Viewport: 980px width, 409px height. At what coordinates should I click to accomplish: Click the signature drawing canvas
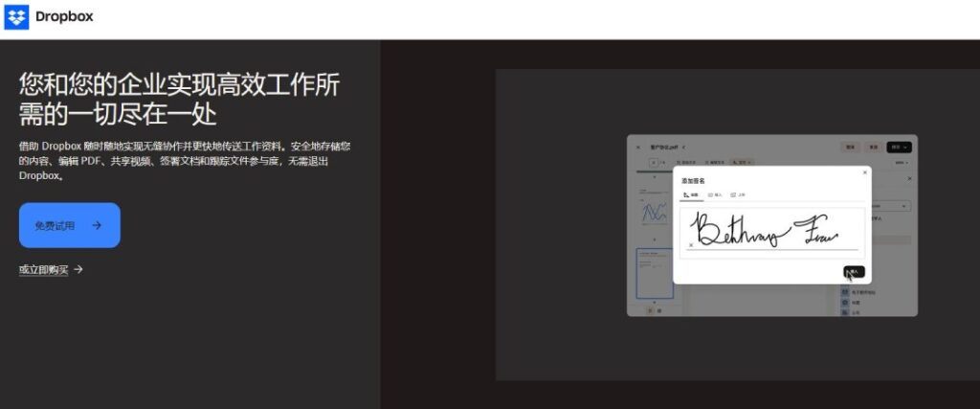[x=771, y=232]
